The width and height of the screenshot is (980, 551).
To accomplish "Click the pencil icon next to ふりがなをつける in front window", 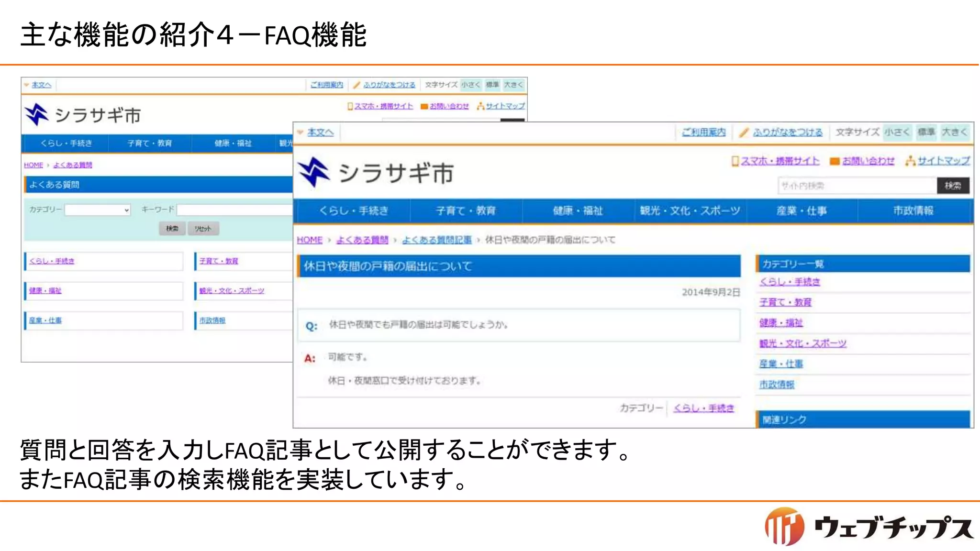I will pos(743,132).
